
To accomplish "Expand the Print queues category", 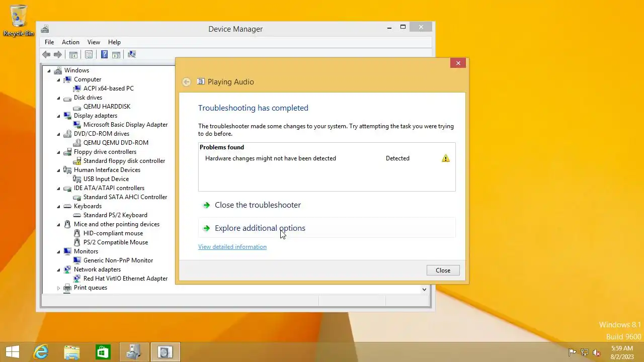I will [x=58, y=288].
